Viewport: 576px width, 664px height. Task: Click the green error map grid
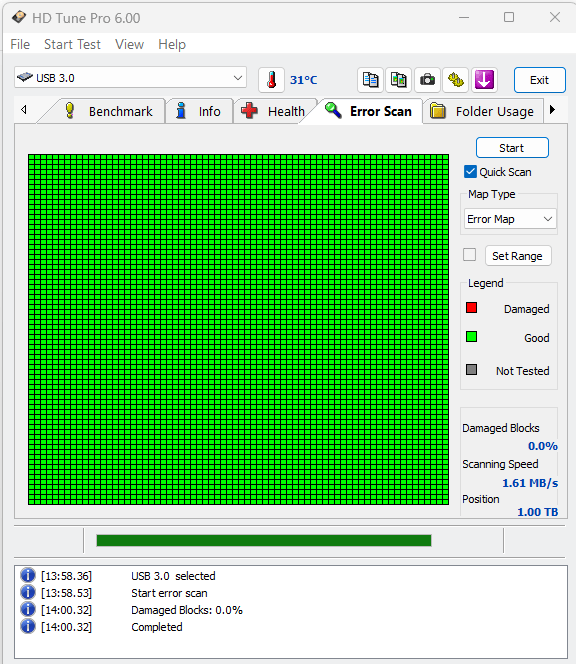[x=238, y=329]
